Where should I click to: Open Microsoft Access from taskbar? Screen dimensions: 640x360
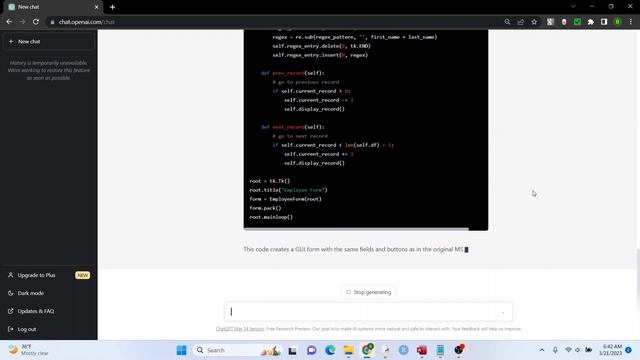pyautogui.click(x=422, y=350)
